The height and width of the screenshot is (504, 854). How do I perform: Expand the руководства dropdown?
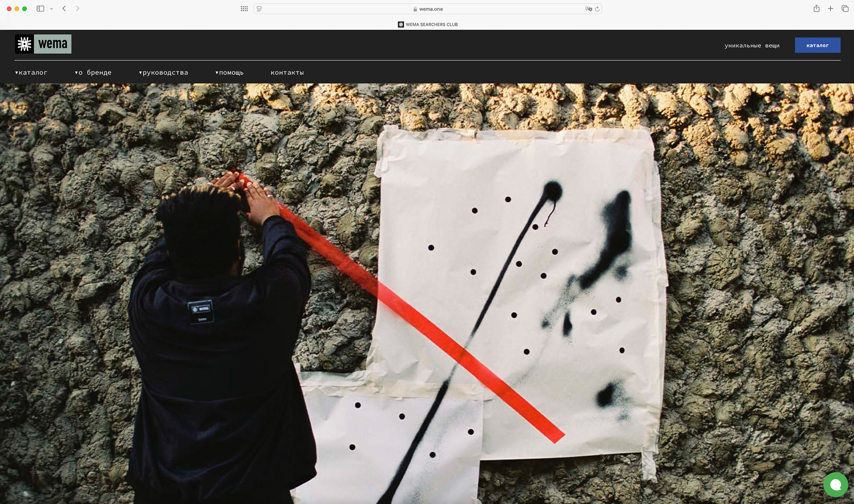click(x=163, y=72)
